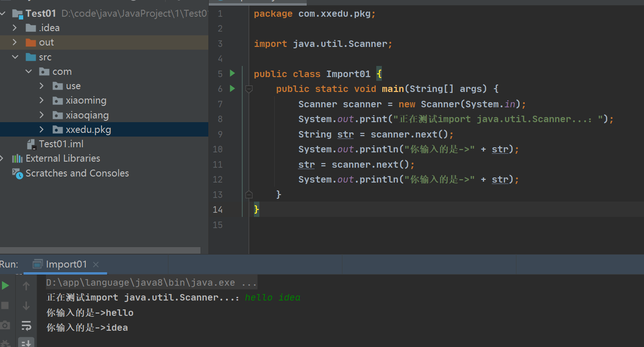
Task: Click the External Libraries icon
Action: pos(17,158)
